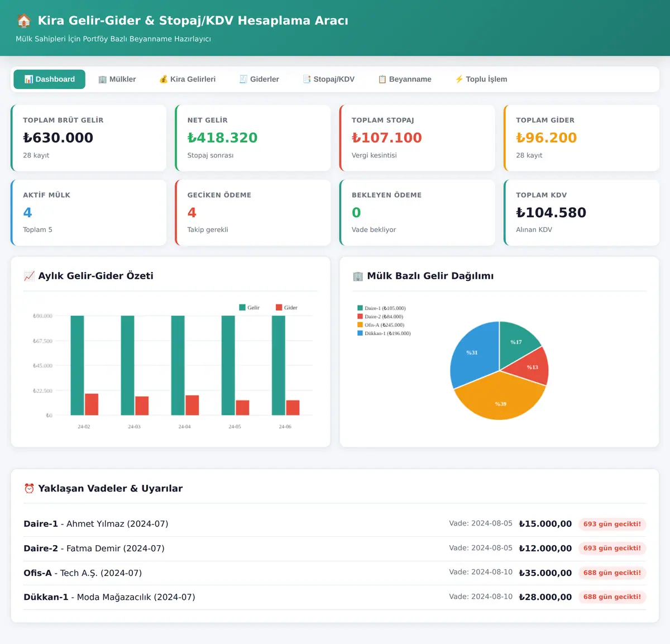
Task: Click the clipboard icon beside Beyanname
Action: point(382,79)
